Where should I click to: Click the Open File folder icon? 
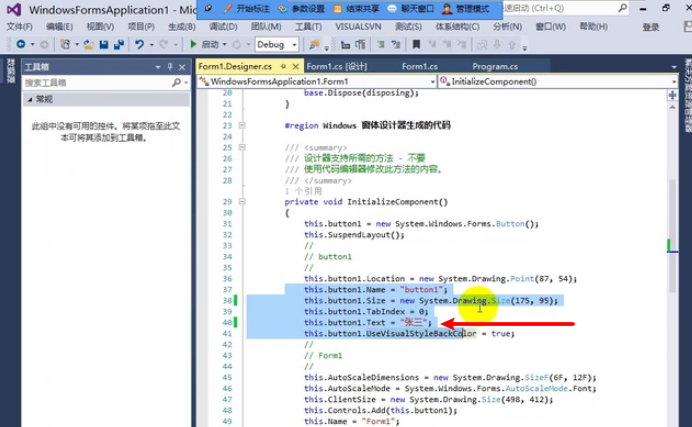(x=89, y=44)
